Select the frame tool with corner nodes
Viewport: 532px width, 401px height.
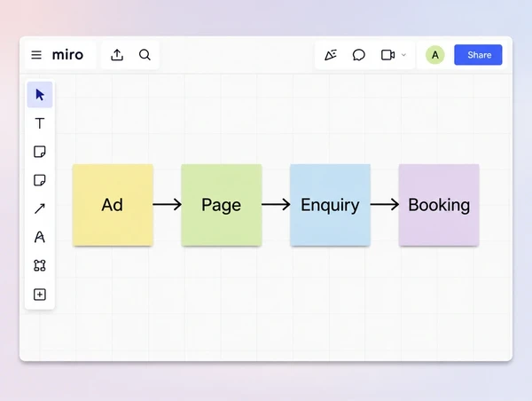pos(40,265)
